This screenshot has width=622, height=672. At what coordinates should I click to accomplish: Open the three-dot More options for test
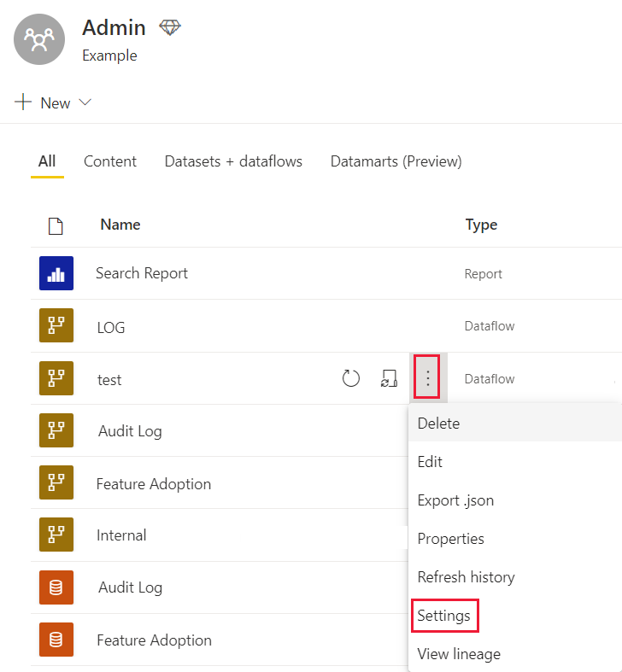click(428, 378)
